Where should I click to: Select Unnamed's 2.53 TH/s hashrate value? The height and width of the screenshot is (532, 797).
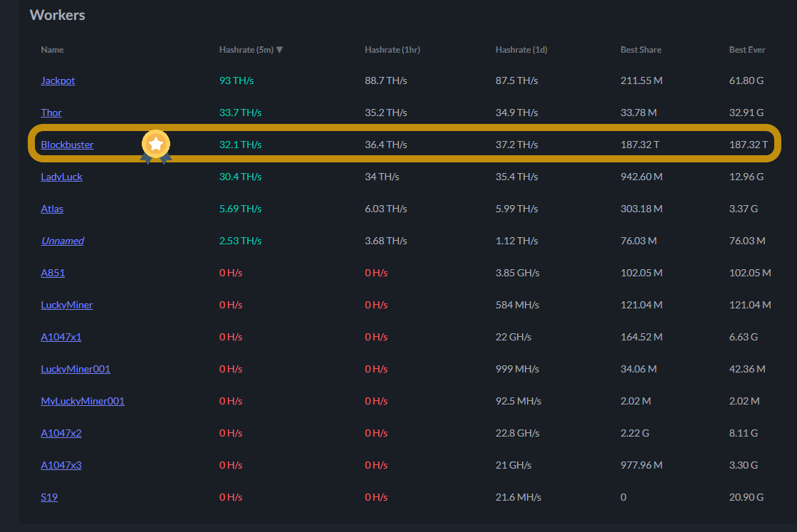pyautogui.click(x=241, y=240)
